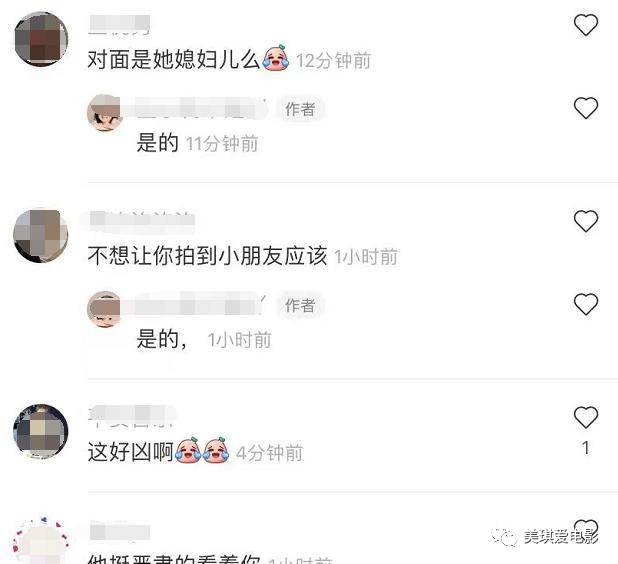Open the floral-framed avatar of the bottom commenter

click(x=41, y=540)
